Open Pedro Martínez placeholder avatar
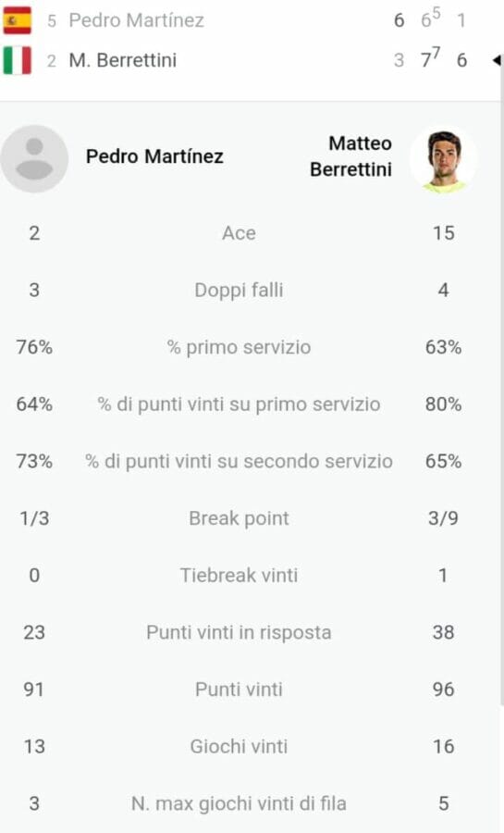Screen dimensions: 504x833 pyautogui.click(x=34, y=158)
